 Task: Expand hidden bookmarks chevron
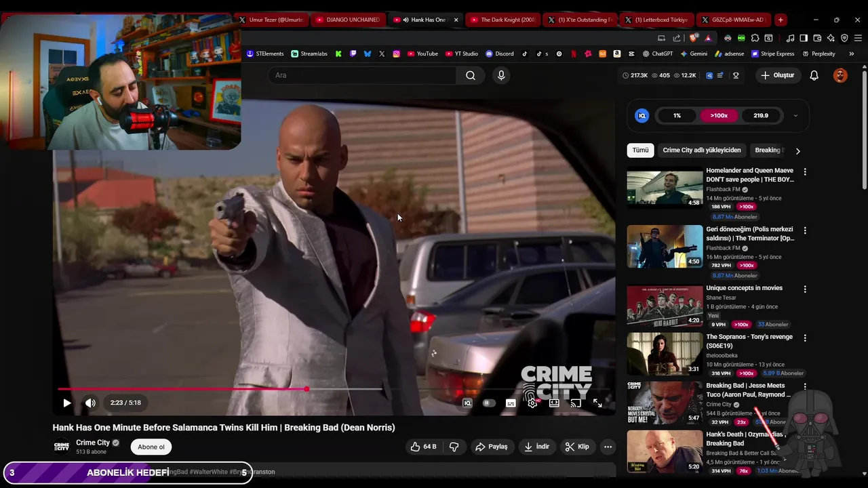point(852,54)
